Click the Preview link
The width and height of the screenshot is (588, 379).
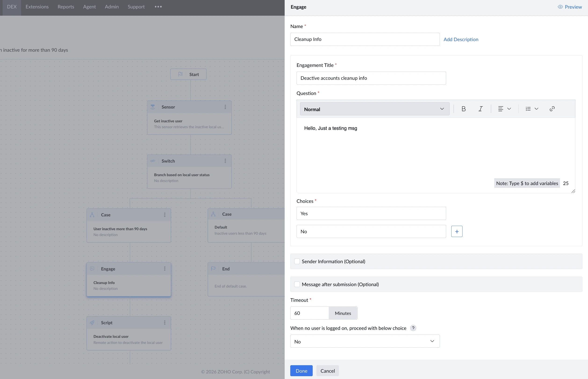click(x=573, y=7)
